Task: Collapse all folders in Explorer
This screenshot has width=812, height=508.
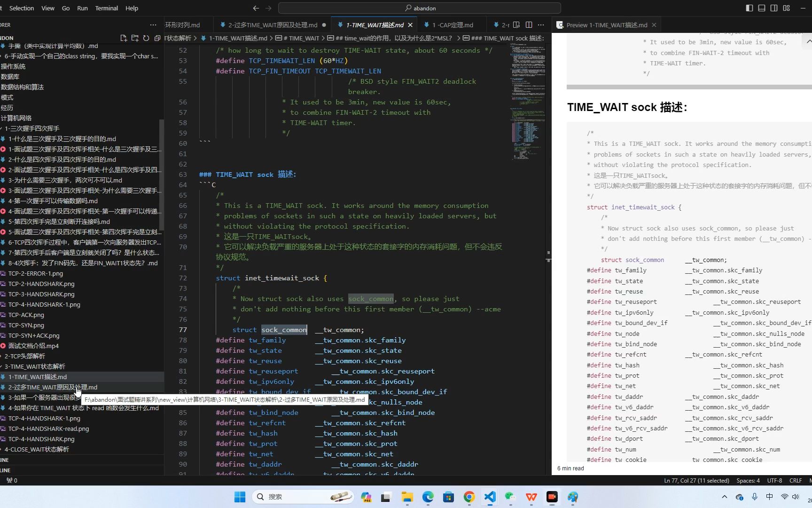Action: pyautogui.click(x=157, y=38)
